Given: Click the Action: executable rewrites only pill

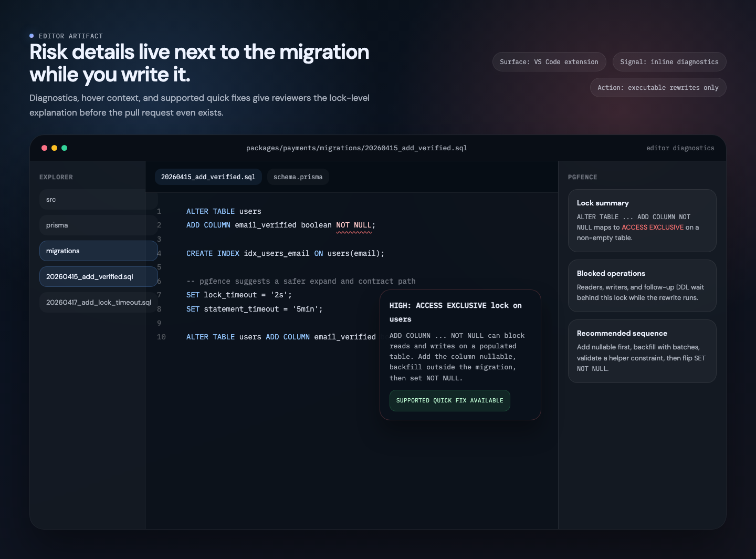Looking at the screenshot, I should tap(657, 88).
